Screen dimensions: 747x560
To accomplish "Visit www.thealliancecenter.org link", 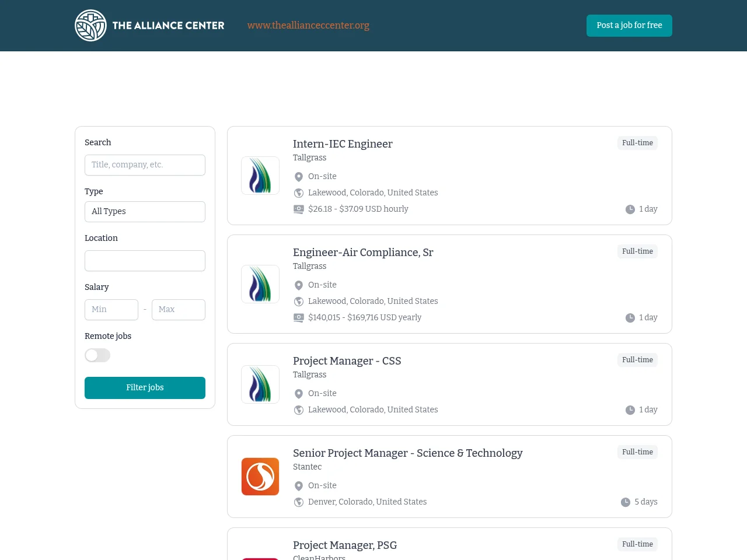I will point(308,26).
